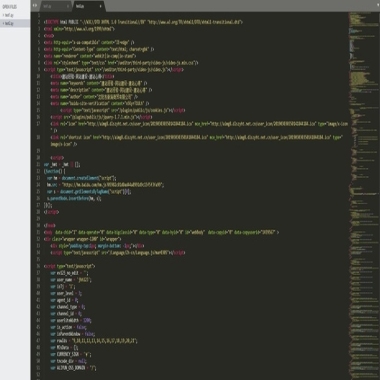
Task: Open the first file under OPEN FILES
Action: pos(9,15)
